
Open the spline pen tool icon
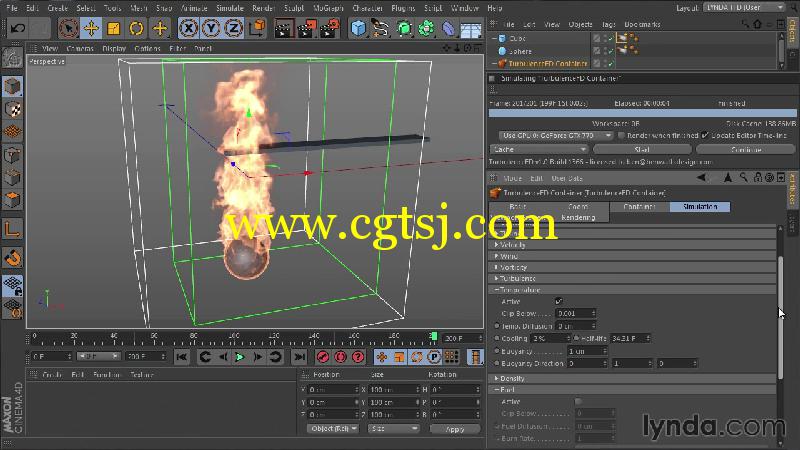point(381,28)
